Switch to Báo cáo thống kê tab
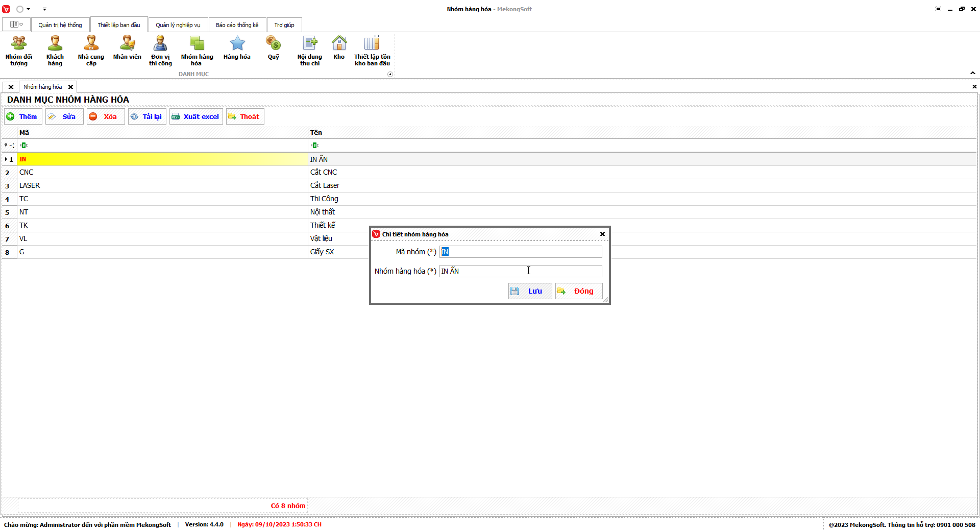Screen dimensions: 980x530 (237, 25)
